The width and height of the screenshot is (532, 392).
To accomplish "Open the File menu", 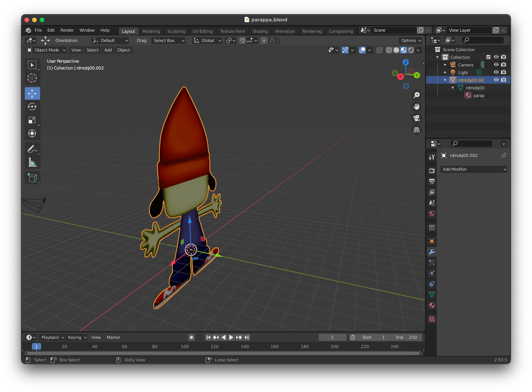I will 38,30.
